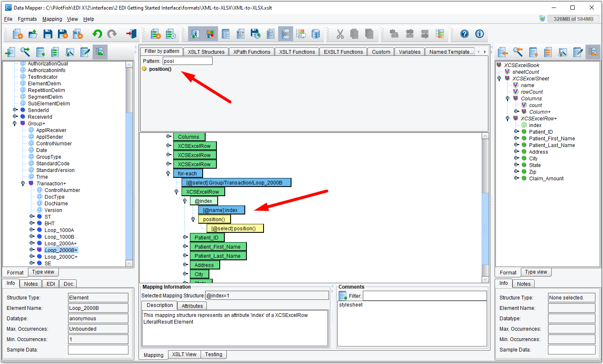This screenshot has height=364, width=603.
Task: Click the blue question mark help icon
Action: 465,34
